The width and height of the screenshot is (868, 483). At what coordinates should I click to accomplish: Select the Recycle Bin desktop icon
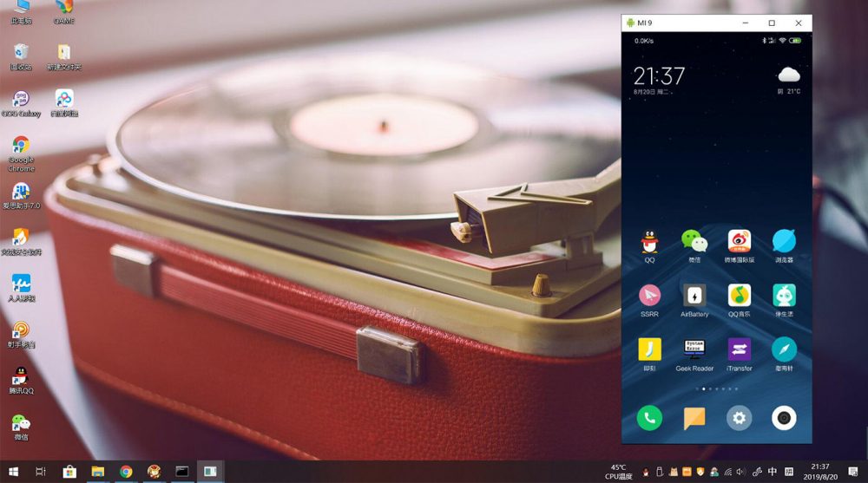[21, 57]
